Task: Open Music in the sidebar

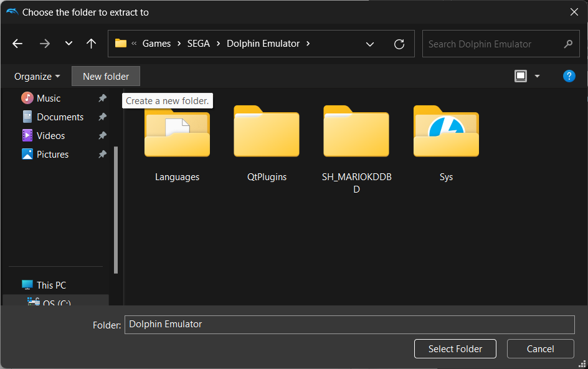Action: coord(49,98)
